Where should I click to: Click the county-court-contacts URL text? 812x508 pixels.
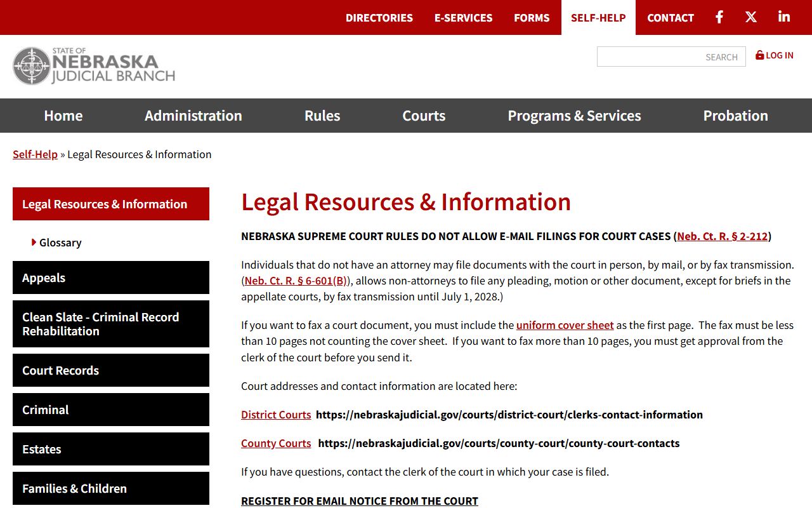click(x=499, y=443)
